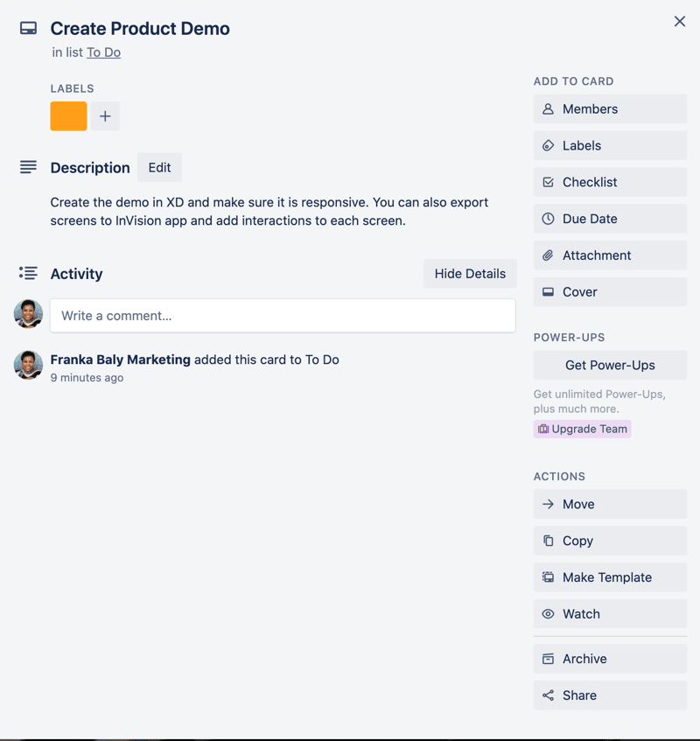700x741 pixels.
Task: Archive this card
Action: (x=610, y=659)
